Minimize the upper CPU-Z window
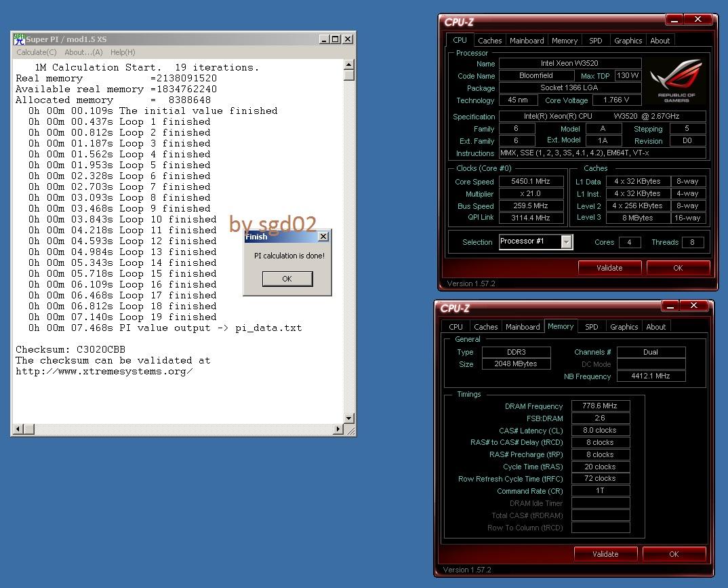The width and height of the screenshot is (728, 588). (x=674, y=20)
